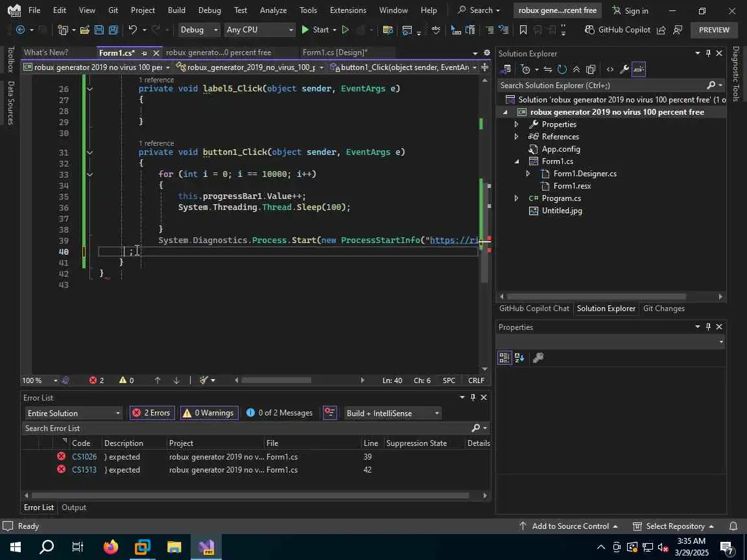The image size is (747, 560).
Task: Close the Form1.cs* editor tab
Action: pyautogui.click(x=156, y=53)
